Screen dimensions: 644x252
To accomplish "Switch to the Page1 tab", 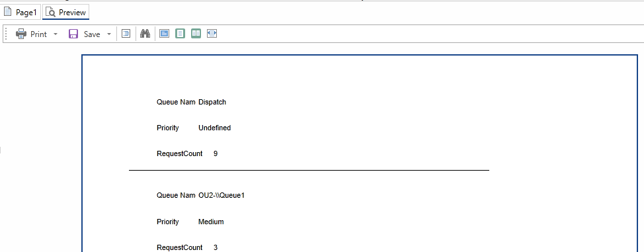I will (x=20, y=13).
